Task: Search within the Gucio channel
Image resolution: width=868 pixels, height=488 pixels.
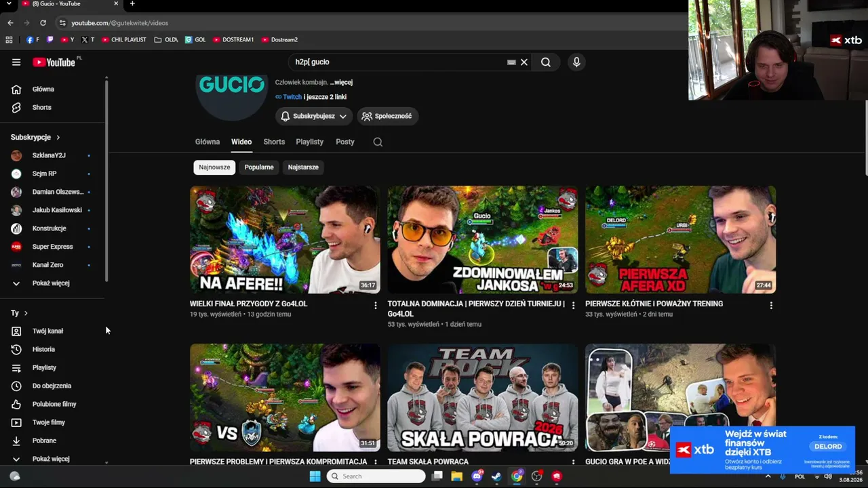Action: pyautogui.click(x=378, y=142)
